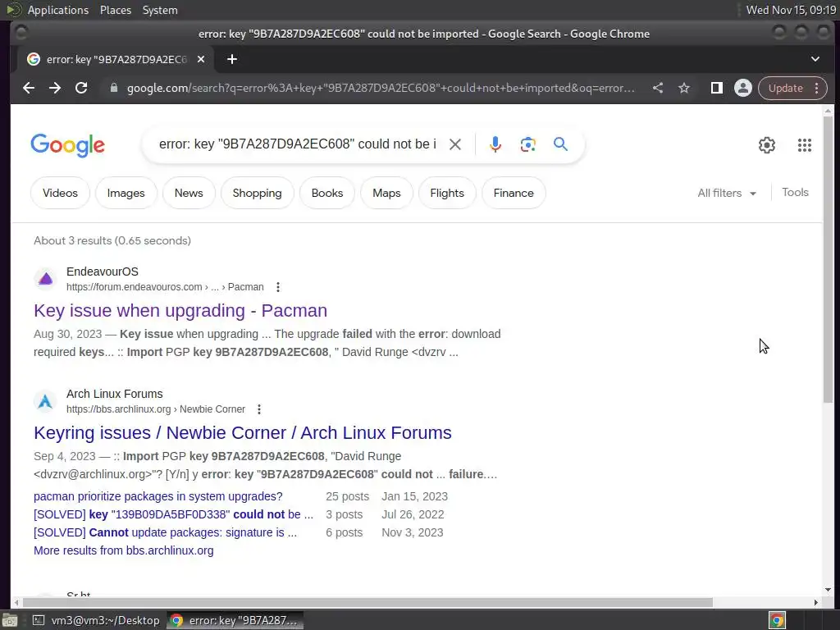This screenshot has width=840, height=630.
Task: Filter results by Videos
Action: 60,193
